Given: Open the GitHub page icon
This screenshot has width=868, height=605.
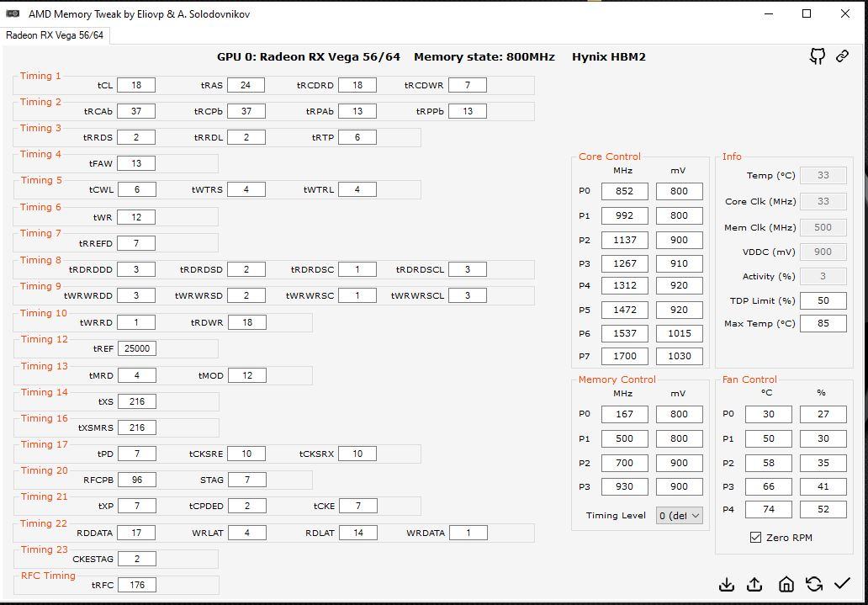Looking at the screenshot, I should 818,56.
